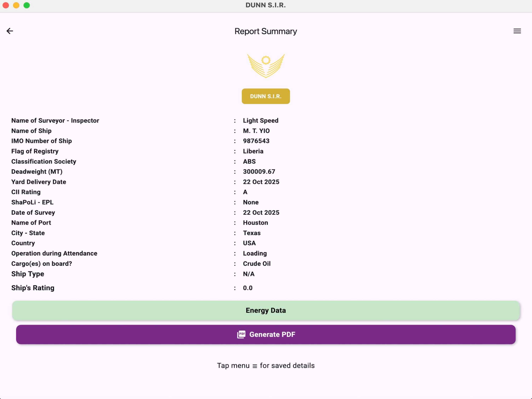Click 'Cargo(es) on board?' label
The width and height of the screenshot is (532, 399).
42,264
